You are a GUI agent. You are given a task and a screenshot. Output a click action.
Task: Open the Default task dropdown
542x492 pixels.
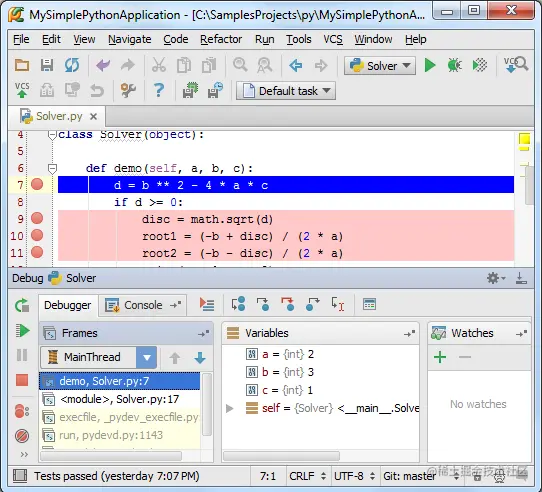coord(286,91)
